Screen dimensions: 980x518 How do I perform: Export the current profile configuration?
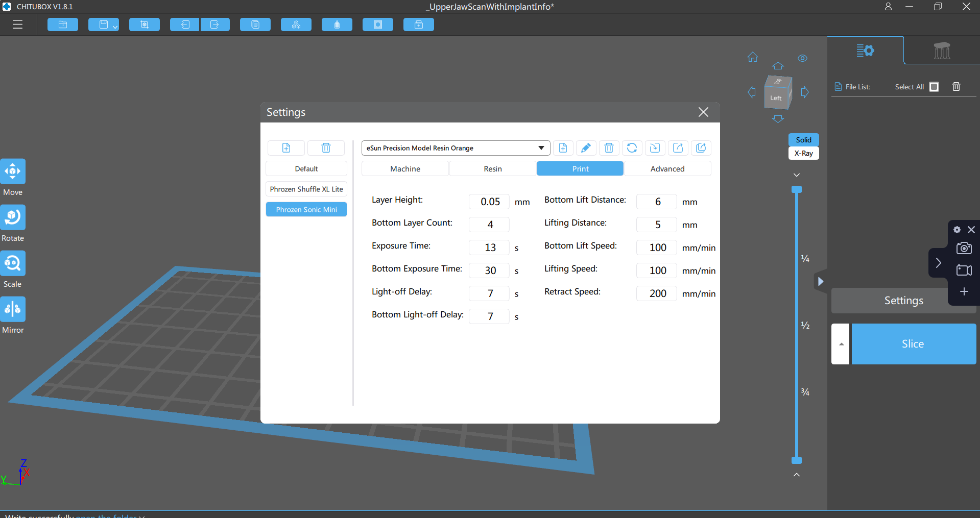click(x=678, y=148)
